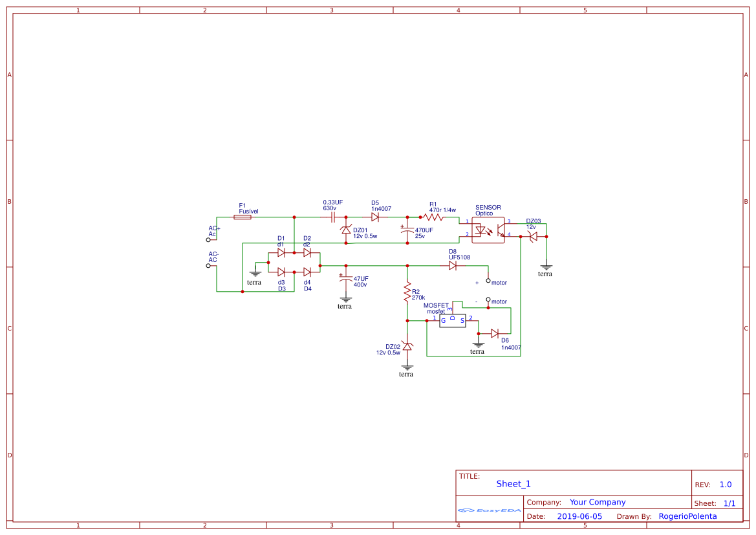Viewport: 756px width, 535px height.
Task: Click the D5 1n4007 diode symbol
Action: tap(375, 217)
